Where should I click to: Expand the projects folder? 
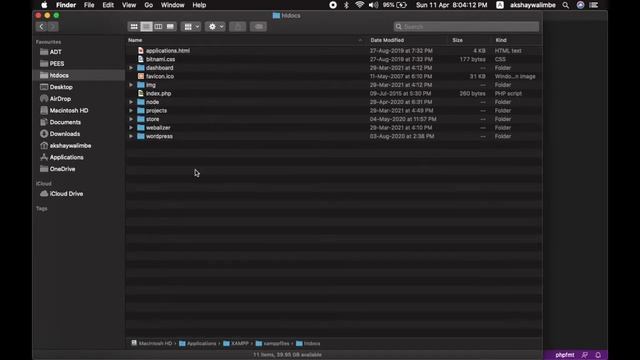click(x=131, y=111)
